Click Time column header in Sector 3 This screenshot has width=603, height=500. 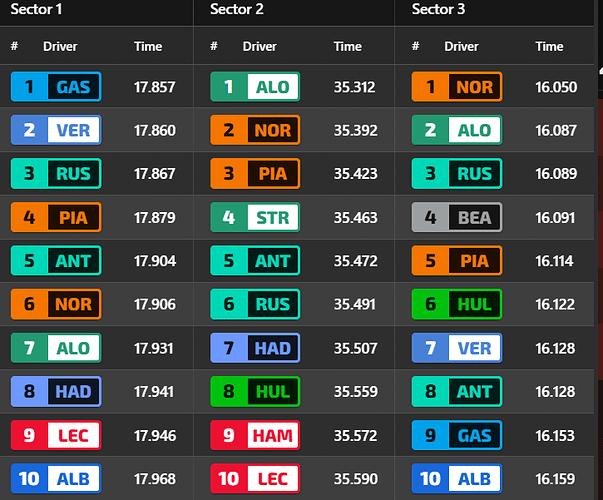coord(549,47)
